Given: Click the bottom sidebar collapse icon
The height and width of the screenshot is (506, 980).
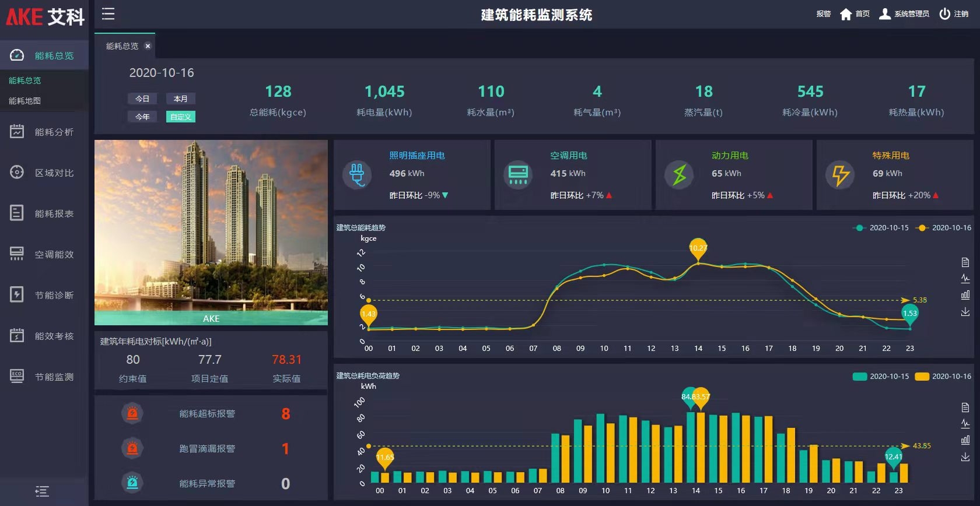Looking at the screenshot, I should point(42,491).
